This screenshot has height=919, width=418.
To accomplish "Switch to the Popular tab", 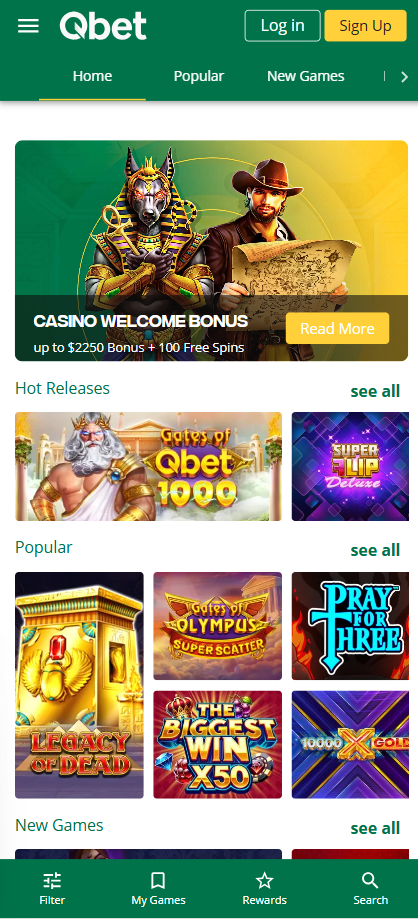I will click(199, 76).
